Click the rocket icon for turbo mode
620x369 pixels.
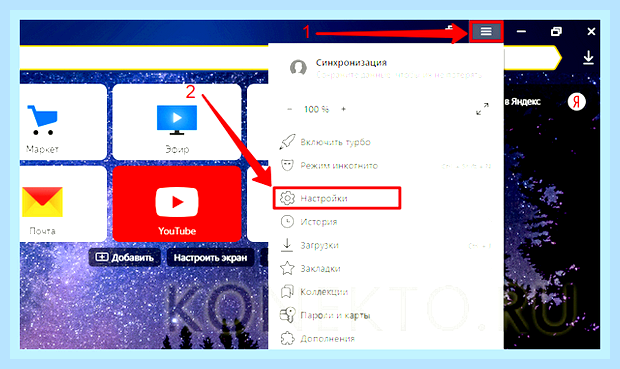click(x=287, y=142)
